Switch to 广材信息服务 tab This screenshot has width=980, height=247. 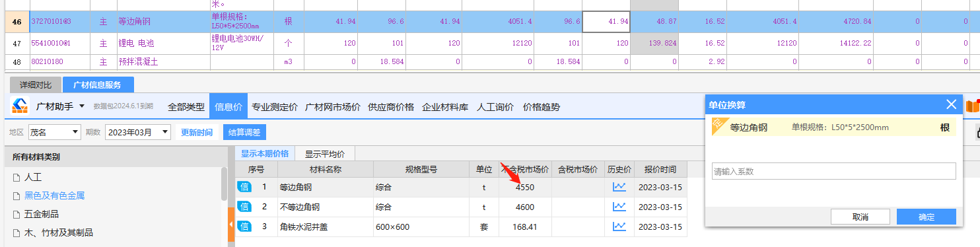pyautogui.click(x=98, y=85)
